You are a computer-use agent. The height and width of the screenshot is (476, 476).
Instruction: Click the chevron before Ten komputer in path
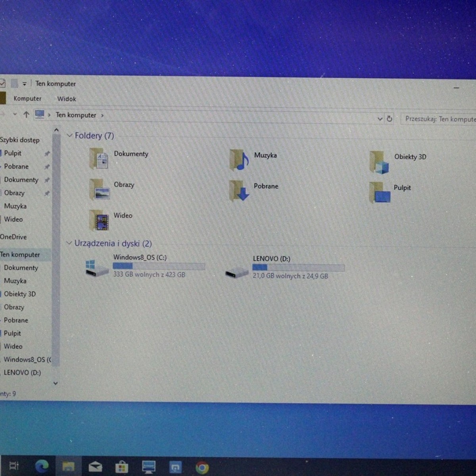coord(49,115)
